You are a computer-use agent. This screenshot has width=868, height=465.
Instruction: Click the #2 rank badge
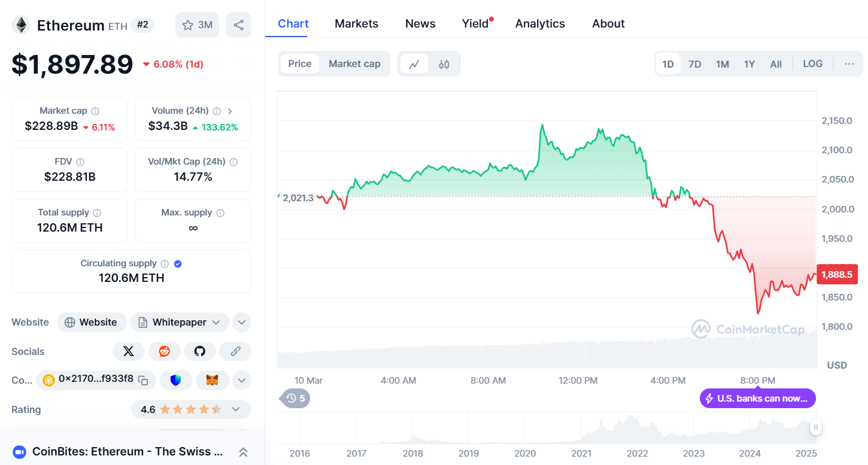[143, 25]
